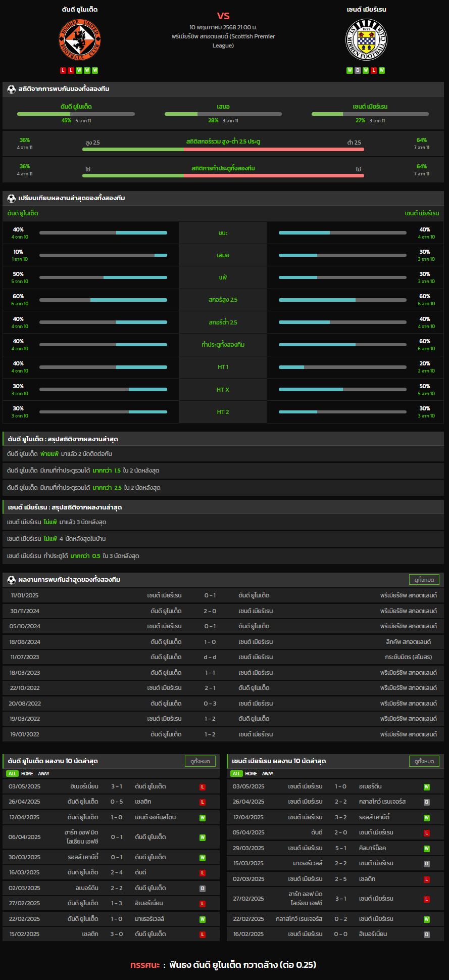Click the W badge on the 12/04/2025 Dundee United 1-0 row

tap(203, 818)
